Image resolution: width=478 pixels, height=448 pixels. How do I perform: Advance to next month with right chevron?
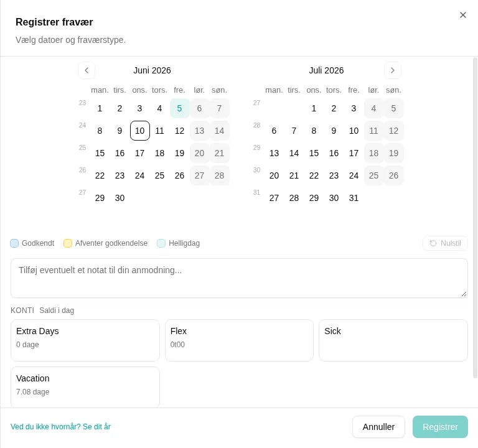(393, 70)
